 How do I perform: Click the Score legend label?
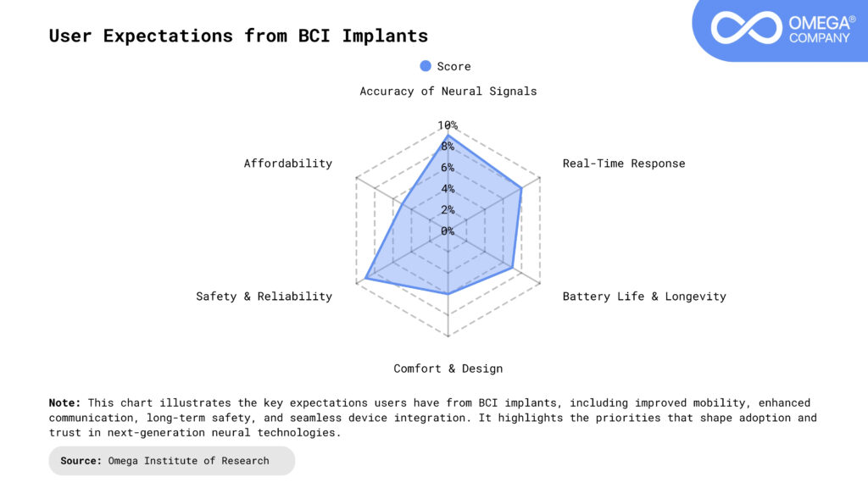click(453, 66)
